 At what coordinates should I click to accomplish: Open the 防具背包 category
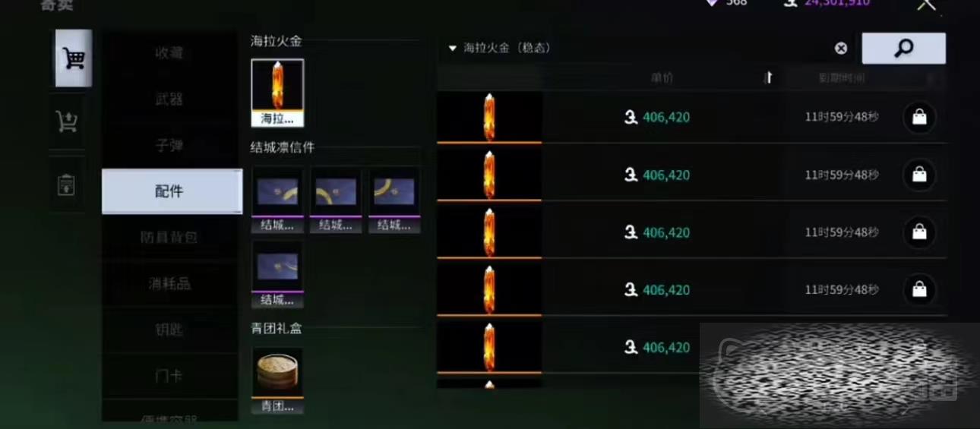(169, 237)
